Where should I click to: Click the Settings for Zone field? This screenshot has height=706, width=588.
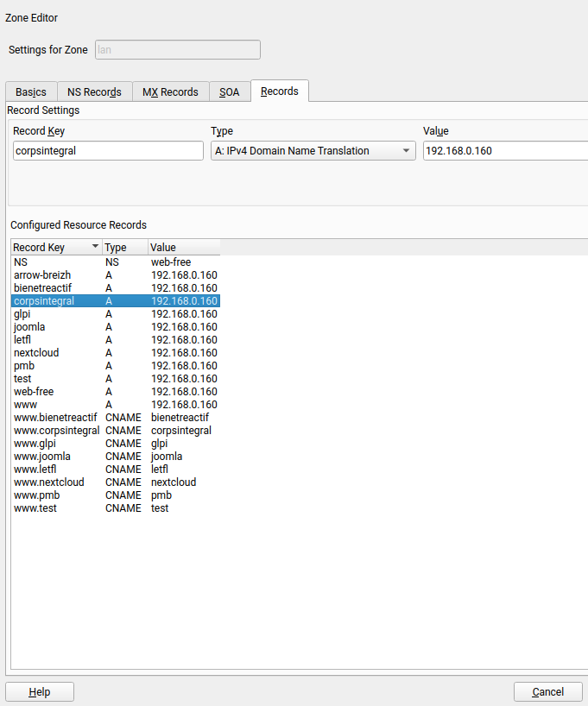178,49
